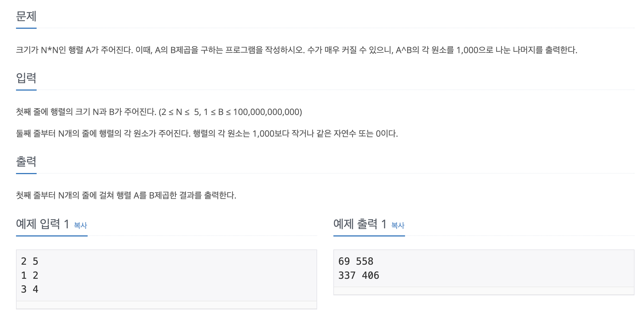Click the 출력 section heading
The width and height of the screenshot is (644, 320).
click(26, 162)
